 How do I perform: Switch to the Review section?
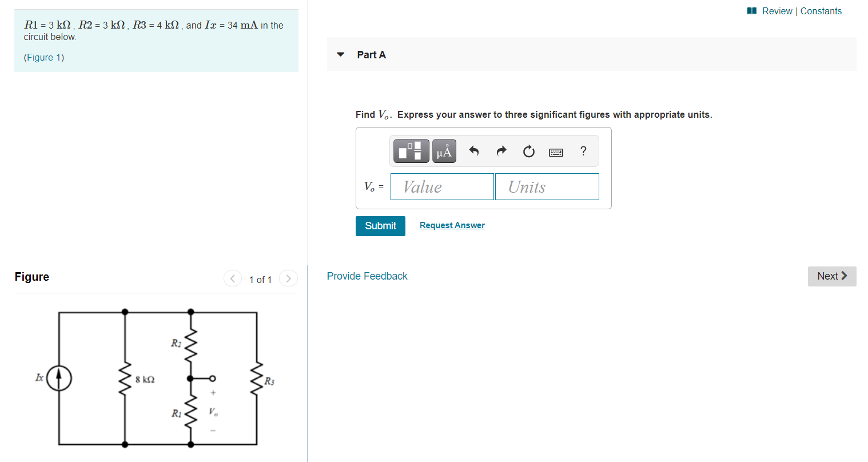pos(777,11)
